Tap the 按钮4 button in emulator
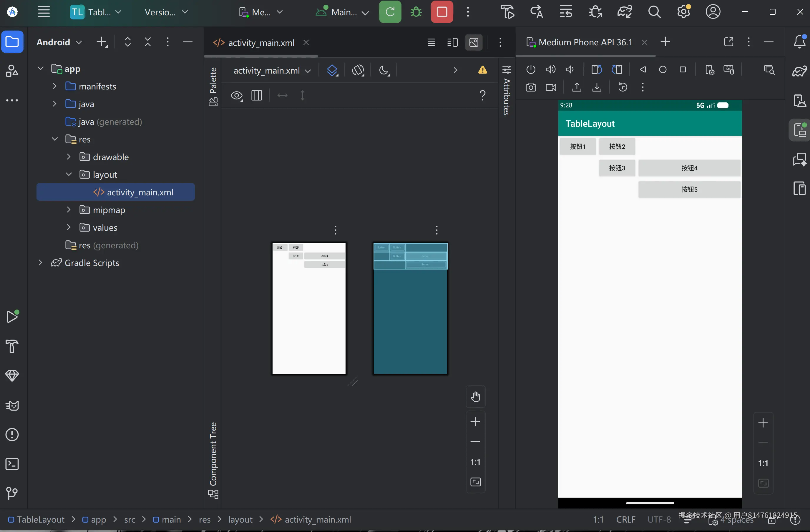 689,168
